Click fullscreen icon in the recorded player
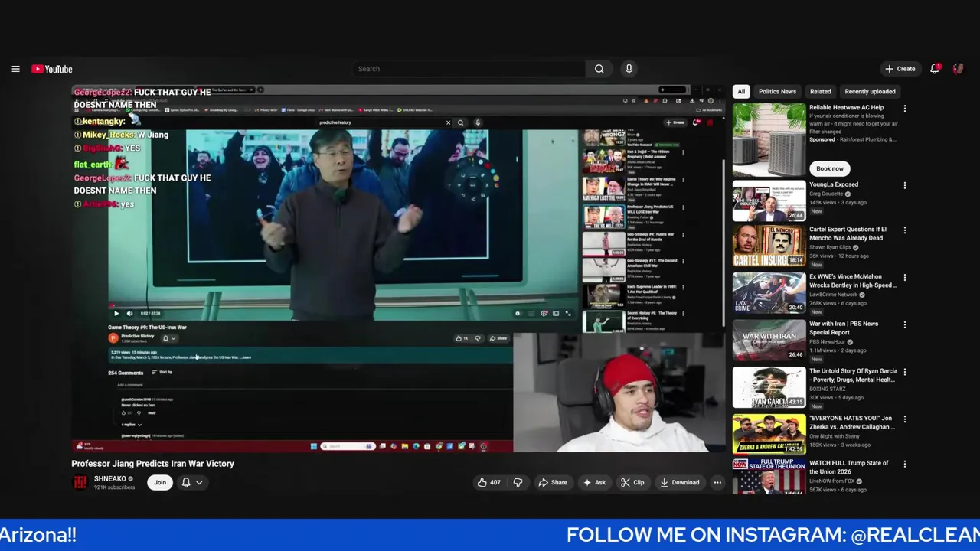Viewport: 980px width, 551px height. (x=568, y=313)
